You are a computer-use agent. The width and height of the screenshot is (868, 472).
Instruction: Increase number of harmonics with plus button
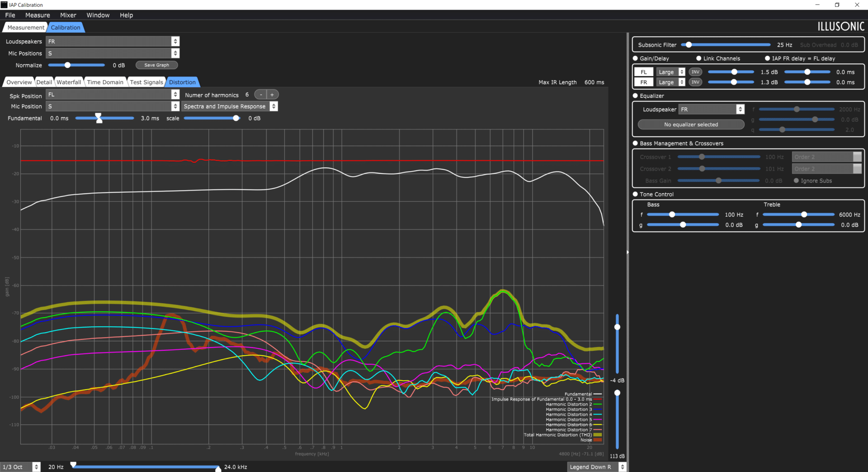(x=272, y=95)
